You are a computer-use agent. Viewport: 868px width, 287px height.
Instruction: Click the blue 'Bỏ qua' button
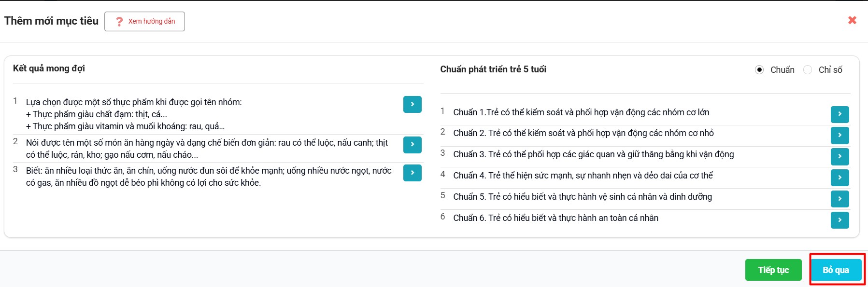[836, 270]
